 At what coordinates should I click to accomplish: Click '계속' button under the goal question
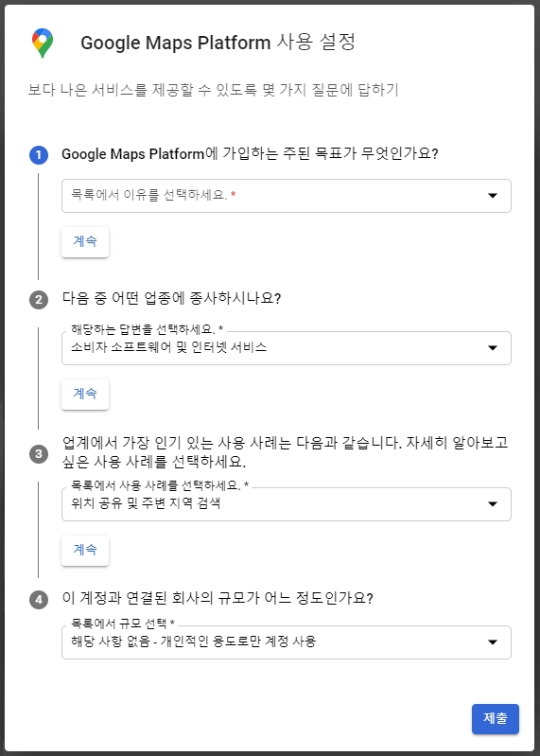(x=85, y=241)
